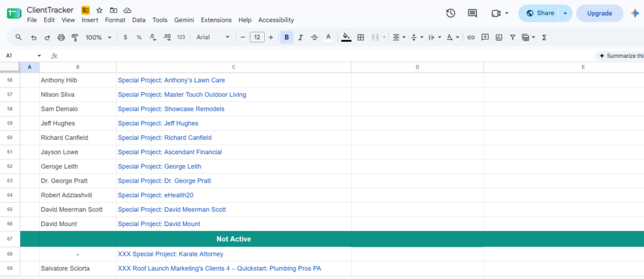Star the ClientTracker document
The height and width of the screenshot is (279, 644).
point(99,10)
